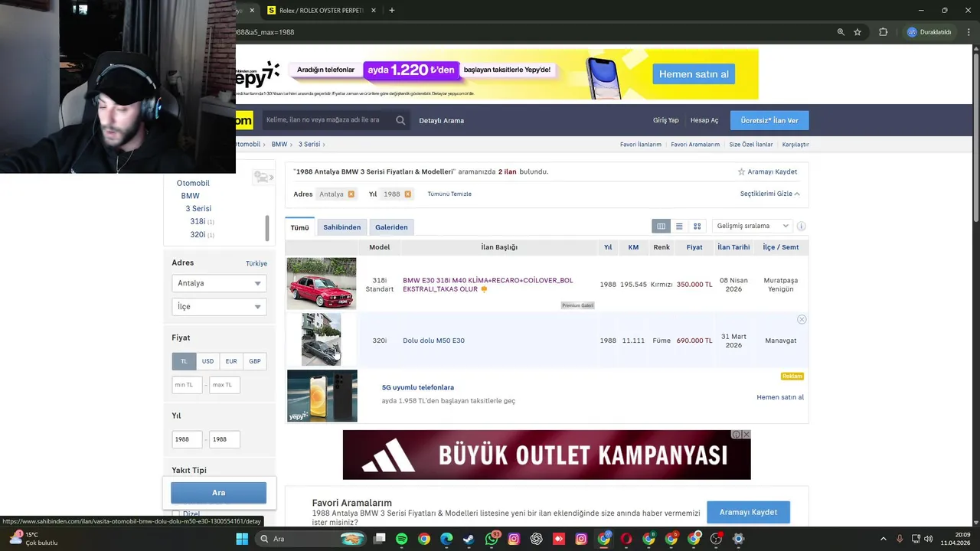Remove the Antalya address filter tag
Image resolution: width=980 pixels, height=551 pixels.
351,194
